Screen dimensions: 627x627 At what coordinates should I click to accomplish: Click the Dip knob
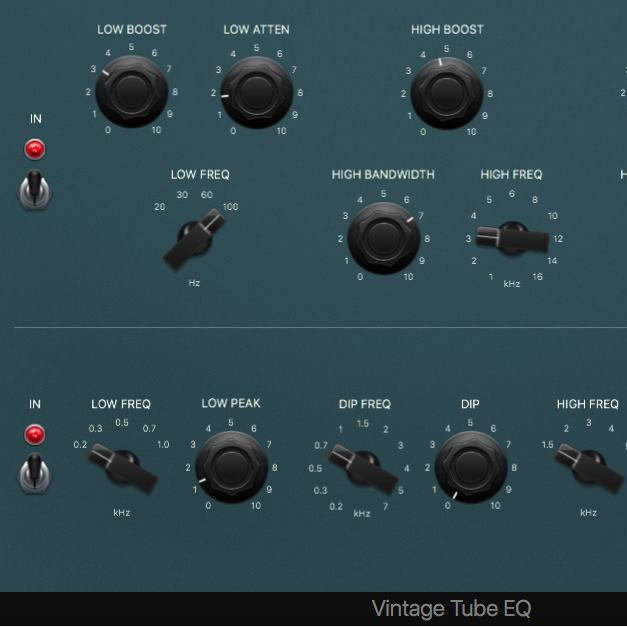pyautogui.click(x=470, y=467)
